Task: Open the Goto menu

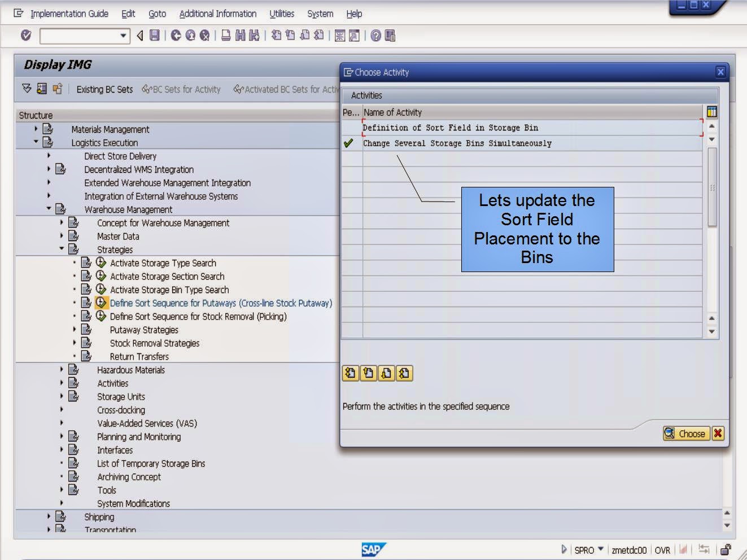Action: pyautogui.click(x=157, y=14)
